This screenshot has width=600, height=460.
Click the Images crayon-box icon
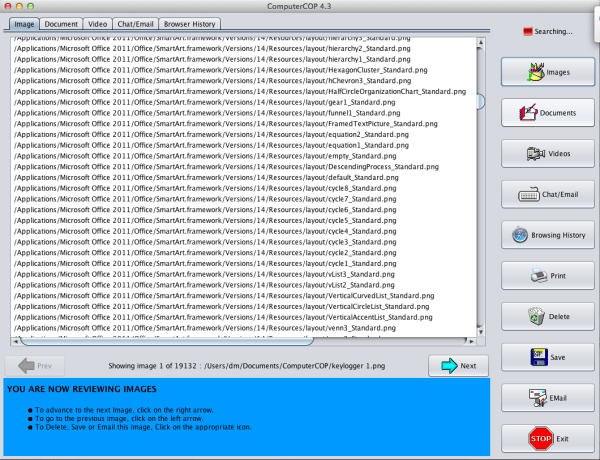[x=536, y=72]
